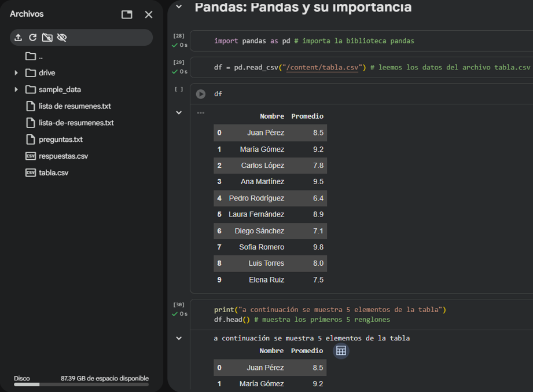This screenshot has height=392, width=533.
Task: Click into the df.head() code line
Action: point(302,320)
